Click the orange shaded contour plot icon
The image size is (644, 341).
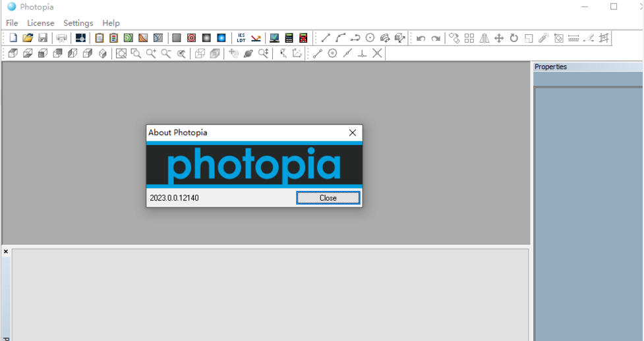(x=143, y=38)
